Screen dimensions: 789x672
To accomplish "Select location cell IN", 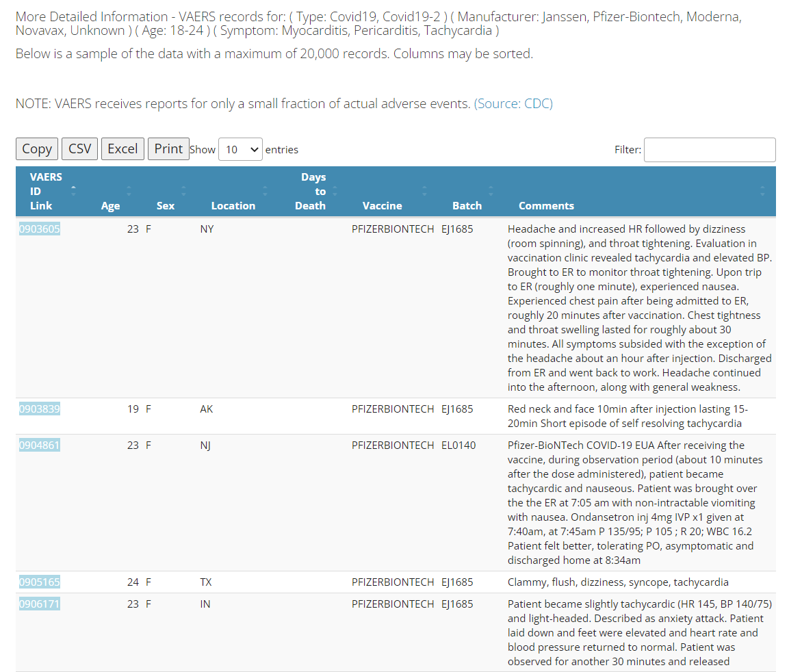I will tap(205, 604).
